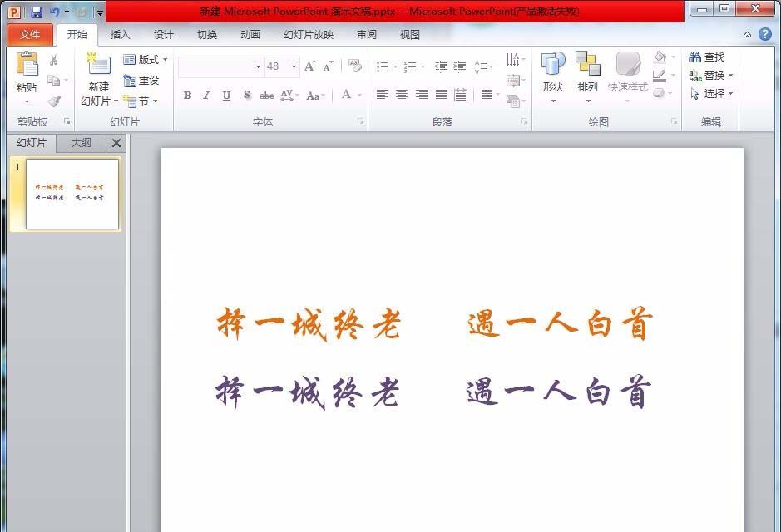Switch to the View (视图) tab
Image resolution: width=781 pixels, height=532 pixels.
(x=409, y=34)
